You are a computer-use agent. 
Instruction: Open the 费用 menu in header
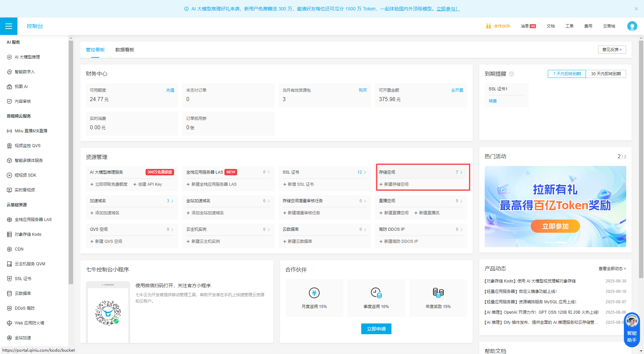click(588, 26)
